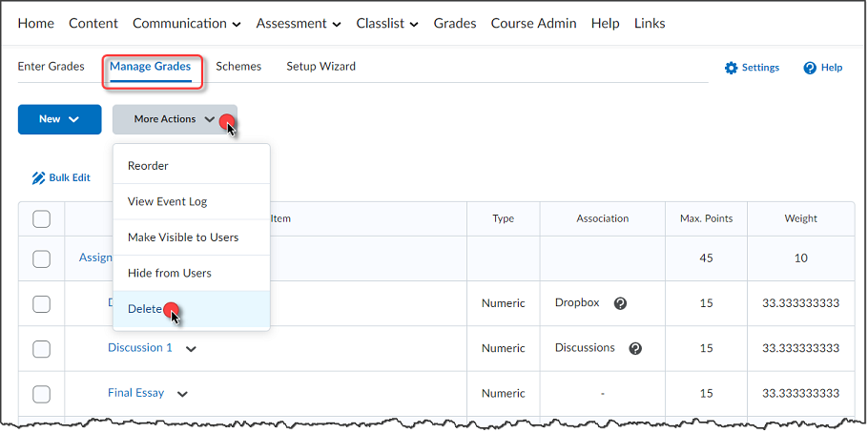Image resolution: width=868 pixels, height=433 pixels.
Task: Toggle the select-all checkbox in header
Action: click(x=42, y=219)
